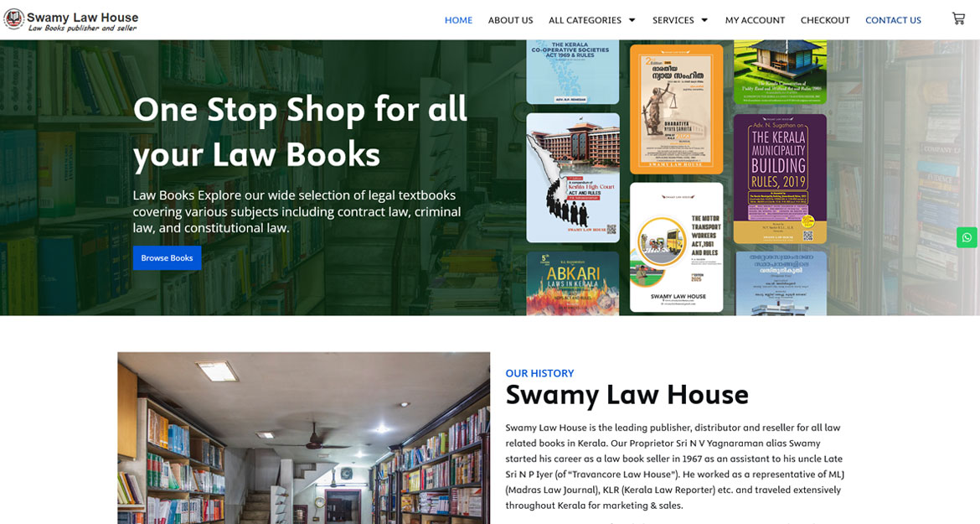Viewport: 980px width, 524px height.
Task: Go to the Home page
Action: 458,20
